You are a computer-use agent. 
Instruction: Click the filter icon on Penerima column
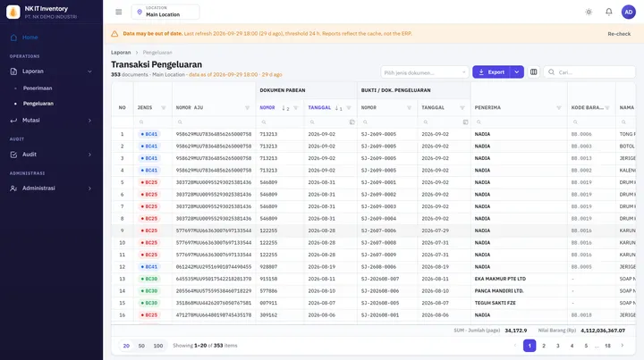558,108
